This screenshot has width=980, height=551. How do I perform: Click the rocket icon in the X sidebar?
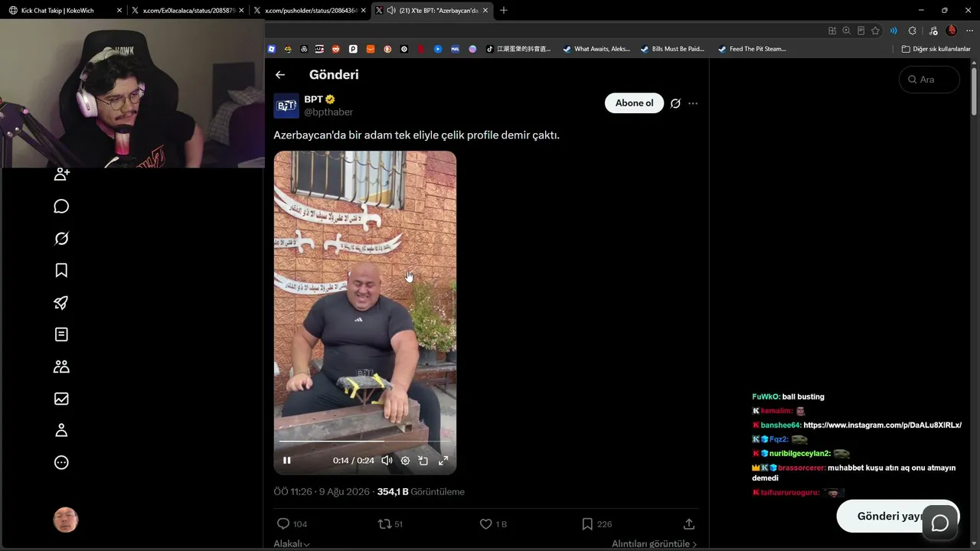pyautogui.click(x=62, y=303)
